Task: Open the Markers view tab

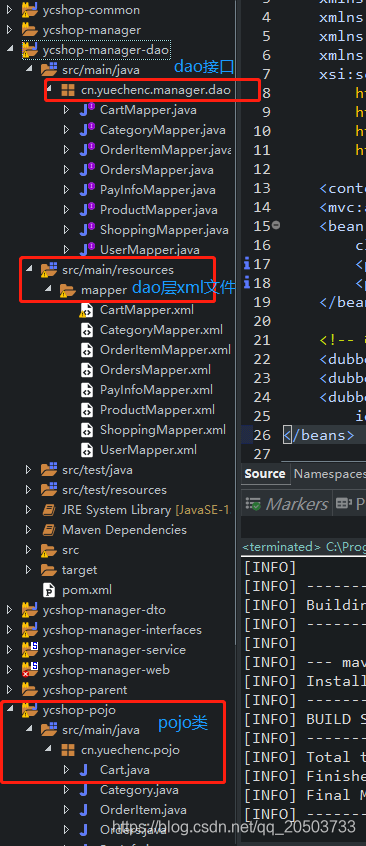Action: point(287,504)
